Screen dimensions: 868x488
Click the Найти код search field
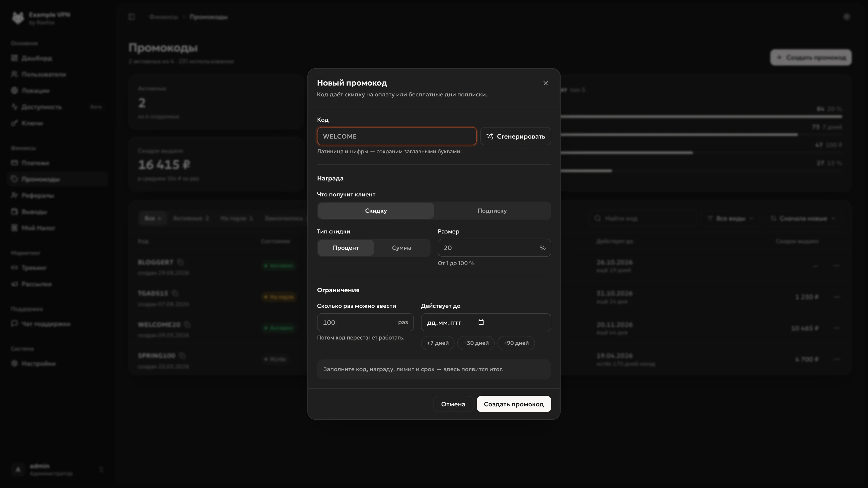coord(643,219)
